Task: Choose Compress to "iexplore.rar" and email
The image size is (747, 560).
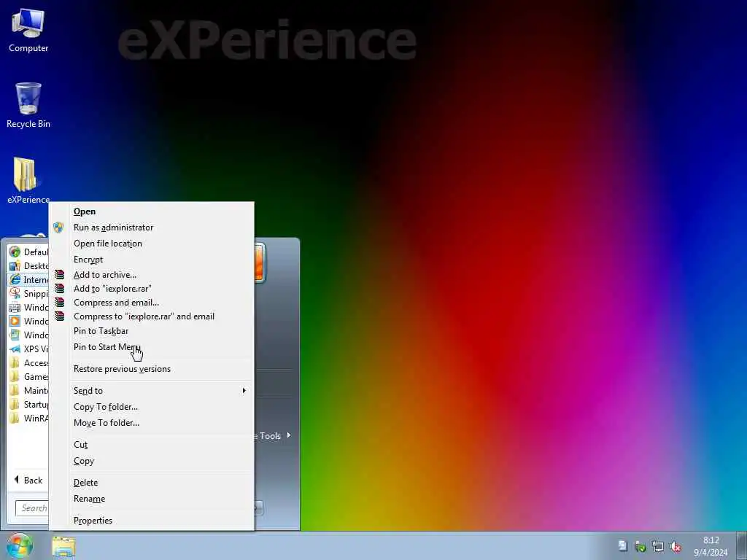Action: (x=144, y=316)
